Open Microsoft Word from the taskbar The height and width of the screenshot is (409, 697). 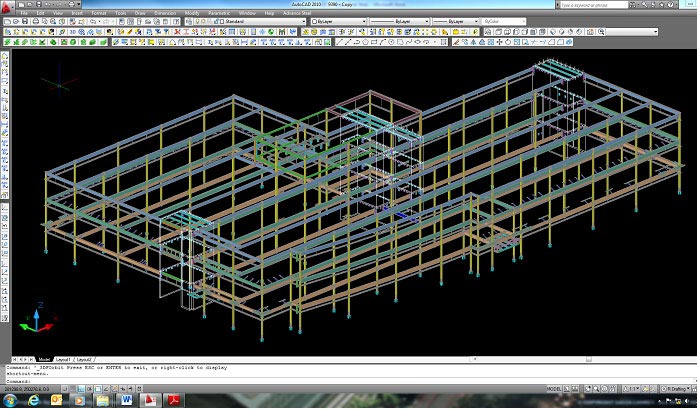click(127, 399)
